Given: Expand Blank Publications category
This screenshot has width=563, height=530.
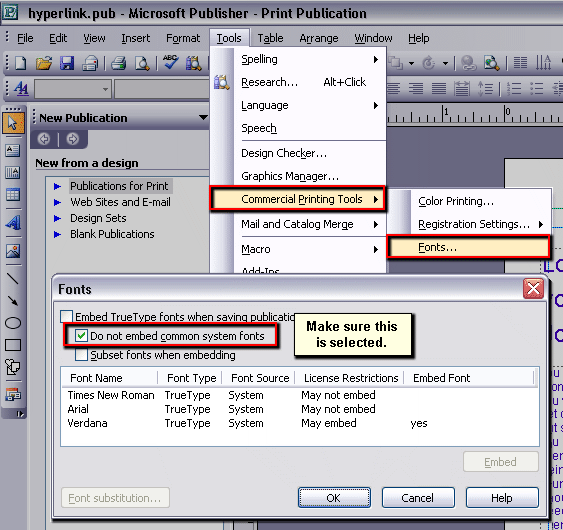Looking at the screenshot, I should click(57, 234).
